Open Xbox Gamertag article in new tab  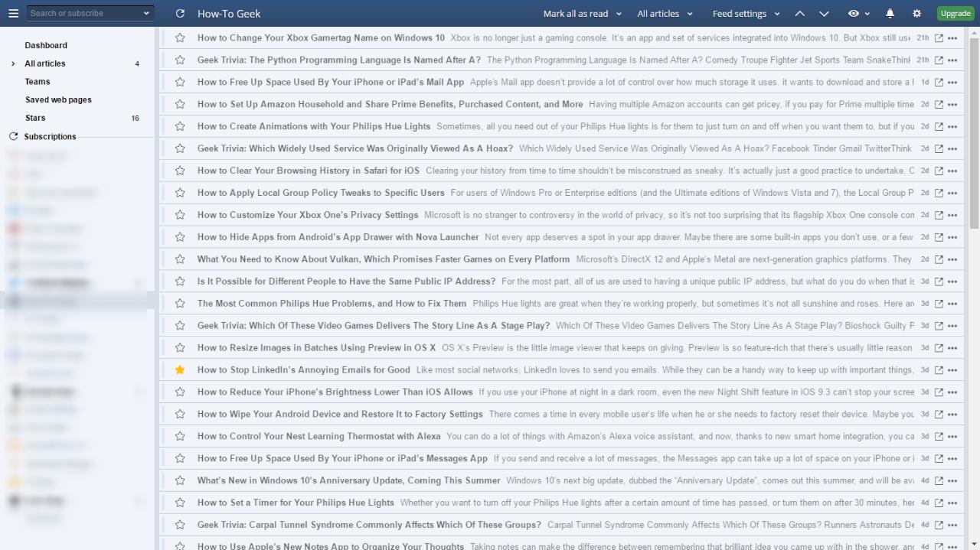pyautogui.click(x=939, y=37)
